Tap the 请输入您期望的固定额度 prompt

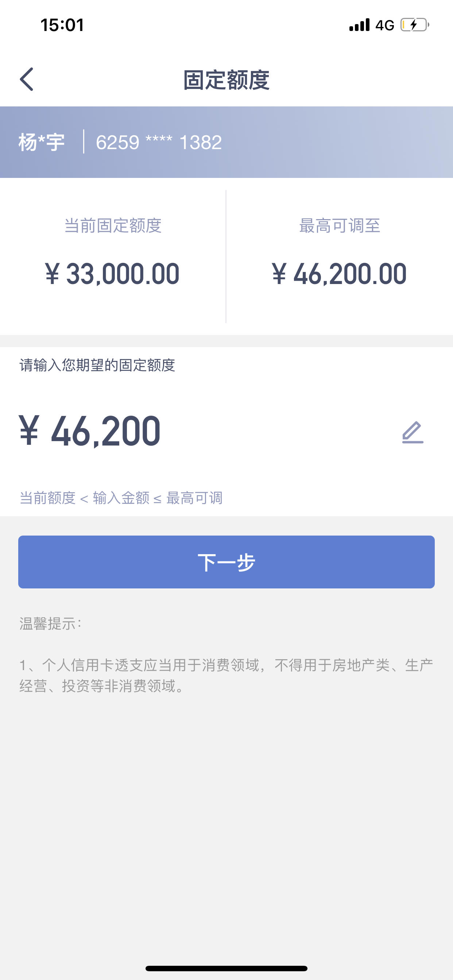click(97, 365)
